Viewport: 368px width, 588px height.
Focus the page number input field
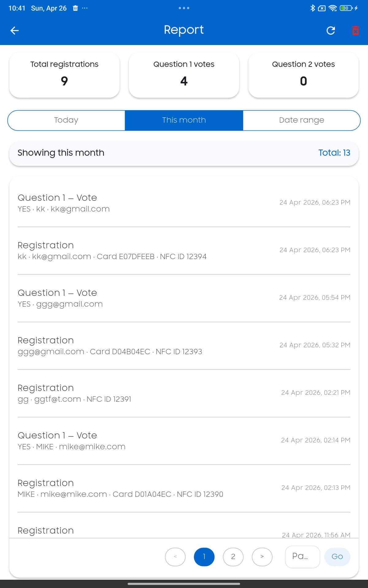pos(302,556)
